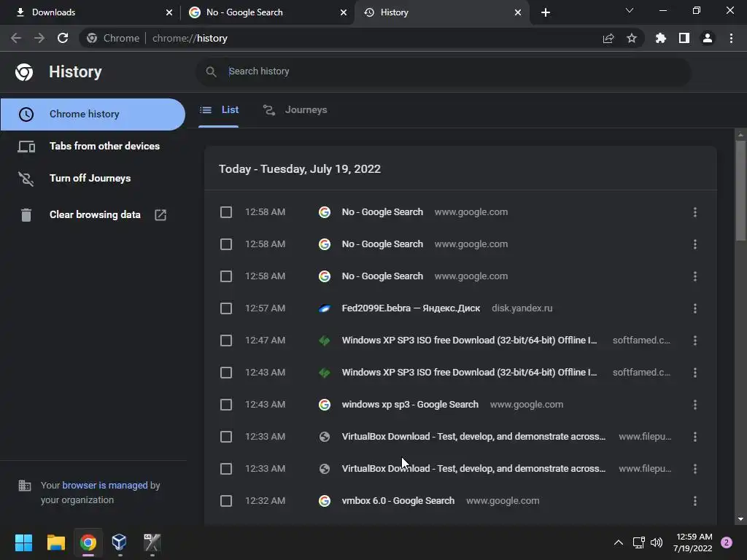Select Chrome history in the sidebar
The image size is (747, 560).
tap(93, 114)
